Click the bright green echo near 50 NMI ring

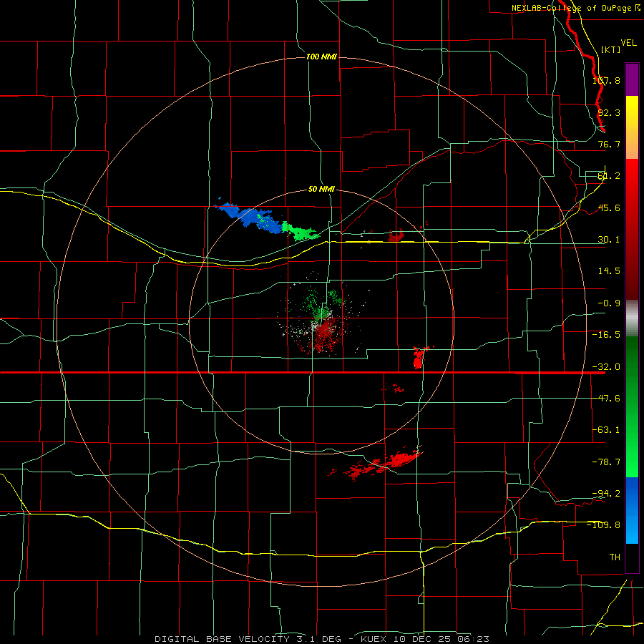point(302,231)
